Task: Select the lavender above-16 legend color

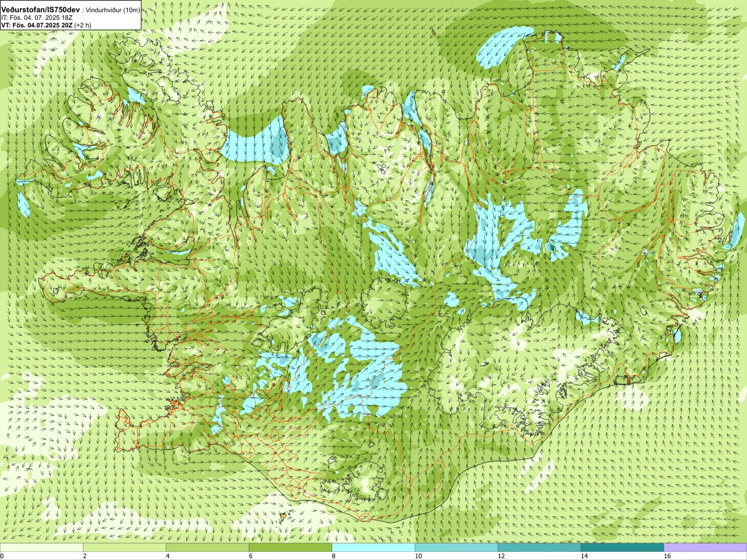Action: [x=706, y=548]
